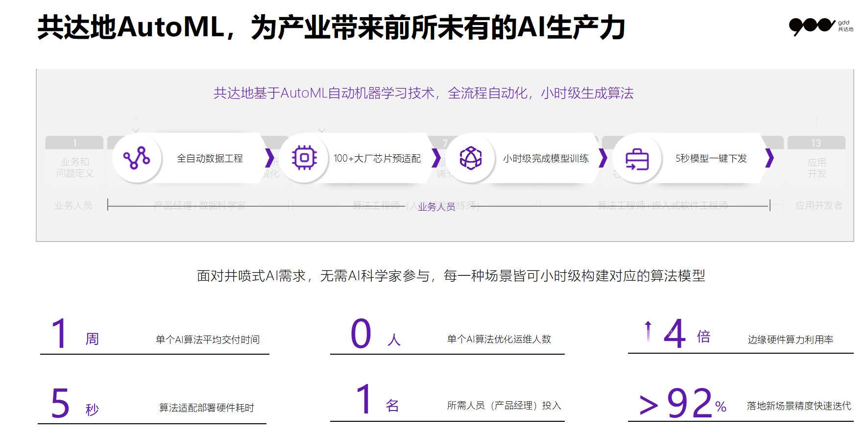Click the large purple 4 倍 figure
Screen dimensions: 868x436
coord(687,334)
